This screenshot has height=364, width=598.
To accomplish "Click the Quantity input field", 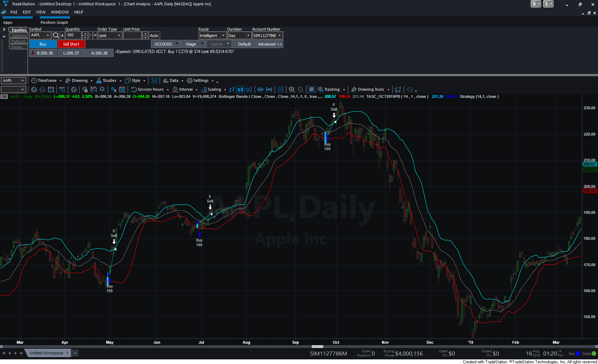I will click(x=74, y=36).
